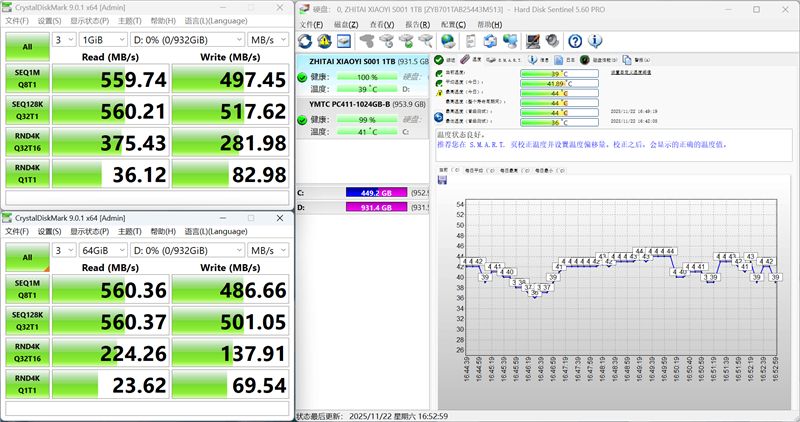
Task: Open the 1GiB test size dropdown
Action: (103, 40)
